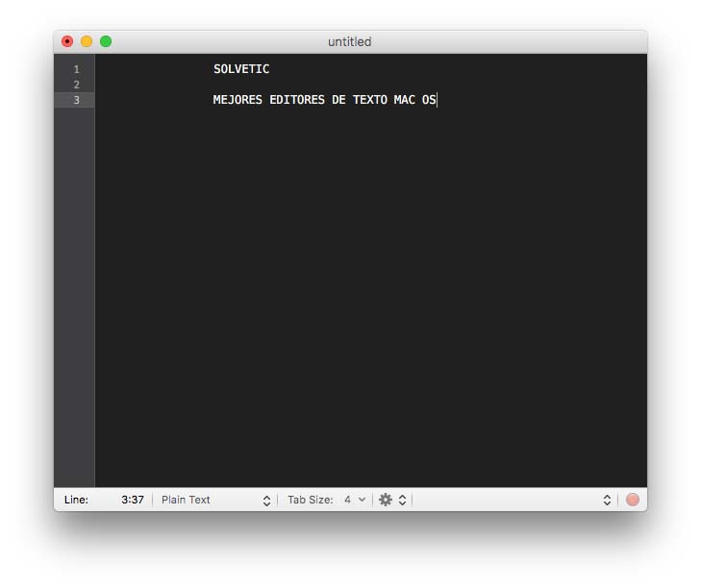The width and height of the screenshot is (701, 588).
Task: Click line number 3 in the gutter
Action: tap(77, 100)
